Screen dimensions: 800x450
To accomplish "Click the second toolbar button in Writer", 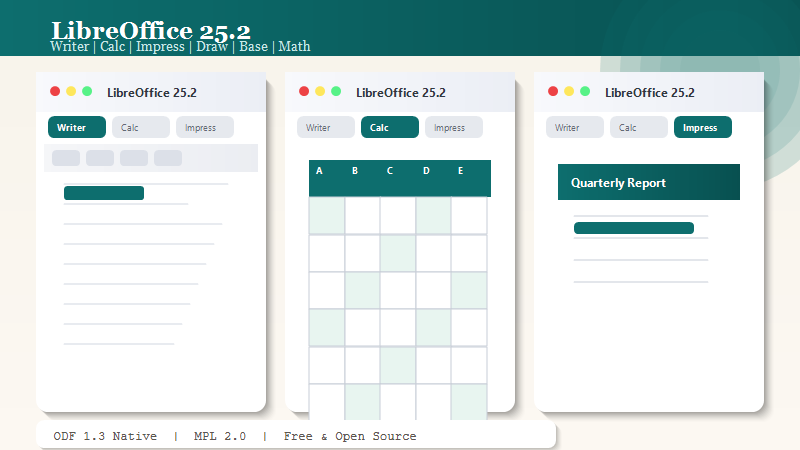I will (x=100, y=158).
